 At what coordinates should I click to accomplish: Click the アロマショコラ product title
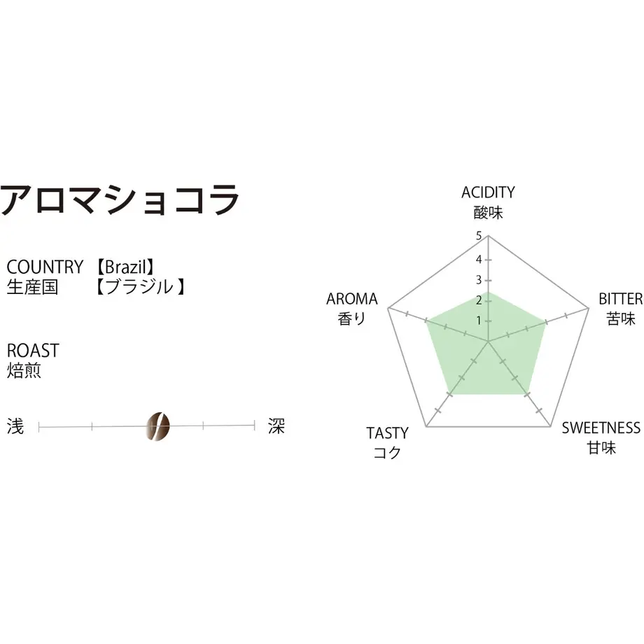tap(120, 200)
